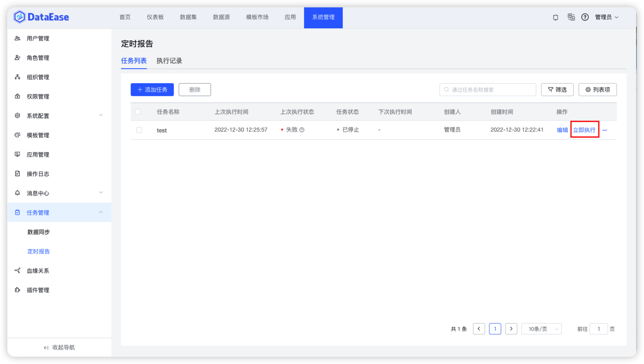
Task: Open 定时报告 in the sidebar
Action: (39, 251)
